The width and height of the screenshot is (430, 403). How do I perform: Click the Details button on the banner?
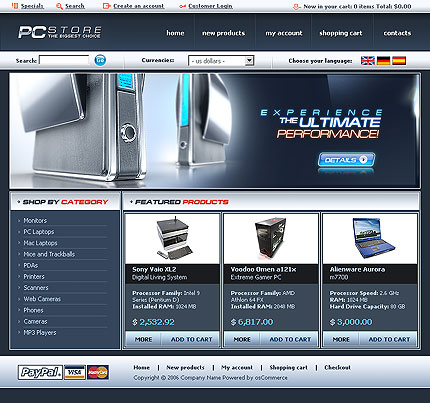pos(346,160)
